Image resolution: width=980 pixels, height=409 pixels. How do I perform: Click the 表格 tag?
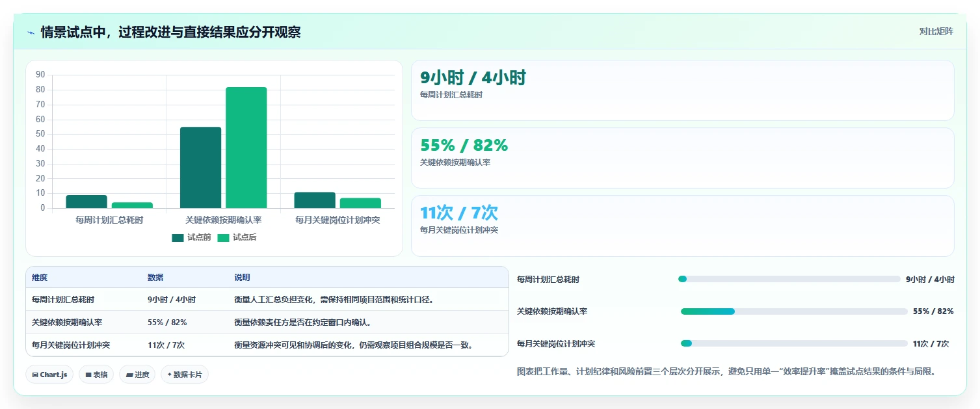click(96, 375)
